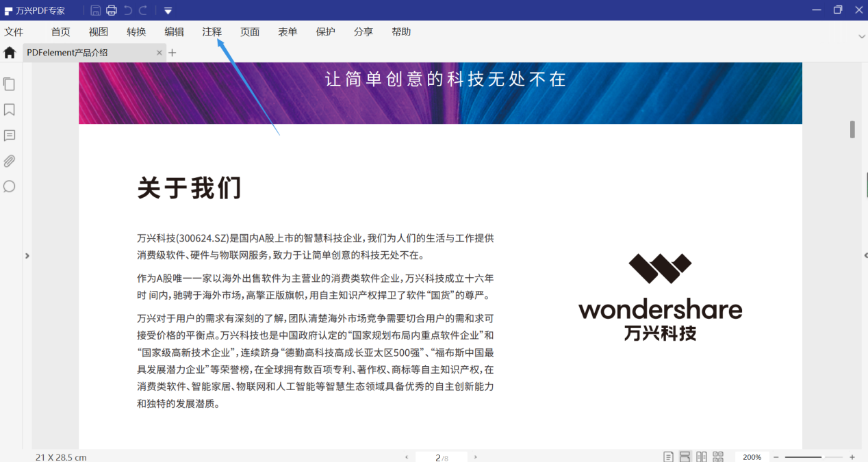Open the 表单 menu

tap(288, 32)
